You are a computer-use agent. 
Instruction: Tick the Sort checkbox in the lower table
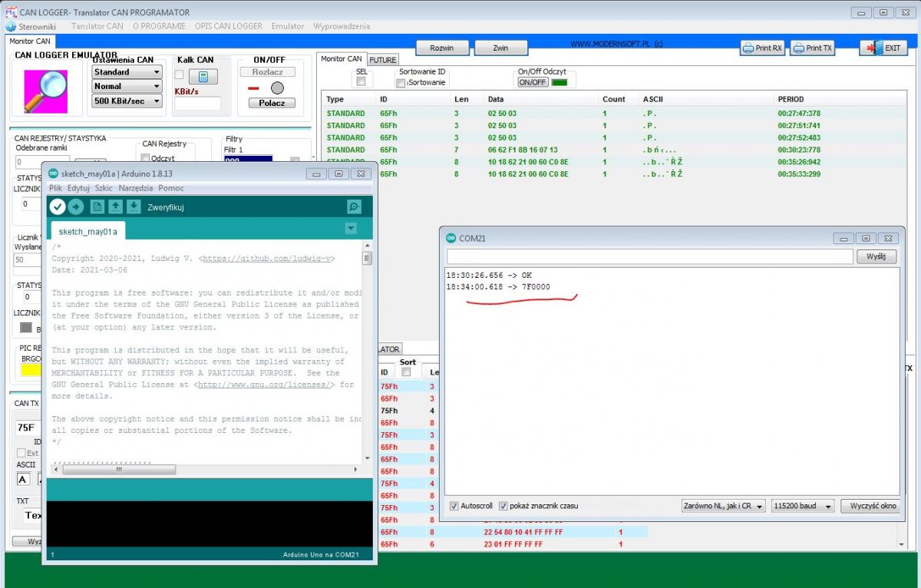407,372
